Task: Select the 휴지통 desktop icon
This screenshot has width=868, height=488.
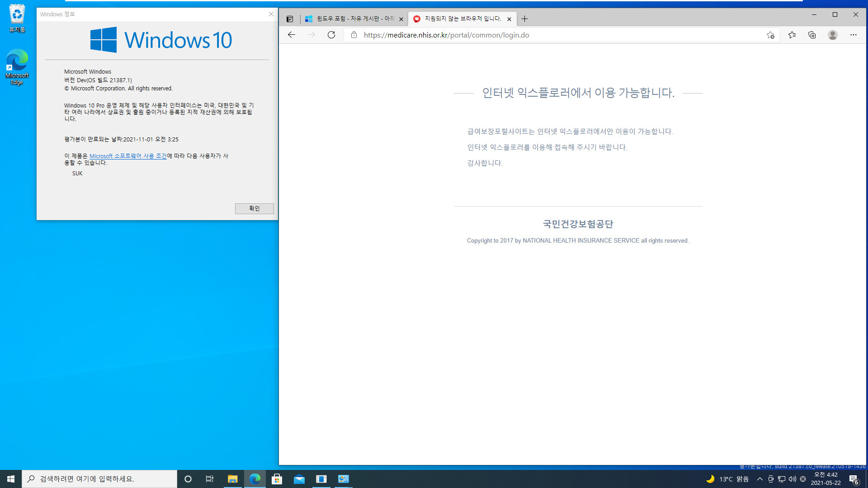Action: click(17, 18)
